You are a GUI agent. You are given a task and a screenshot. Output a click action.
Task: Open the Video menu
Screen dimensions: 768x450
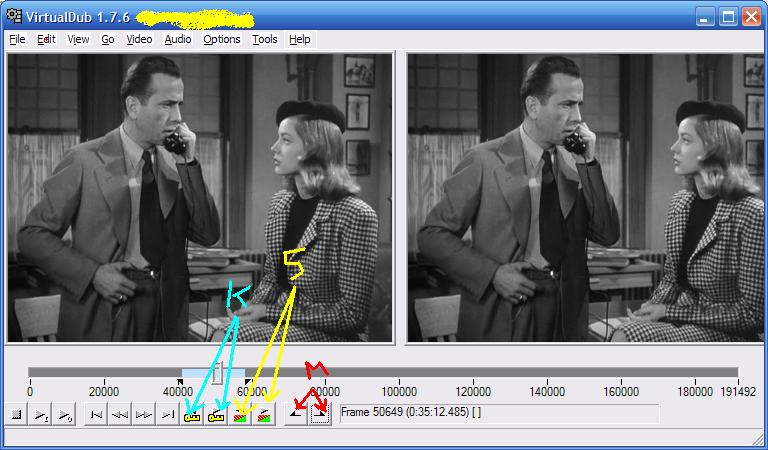tap(139, 39)
